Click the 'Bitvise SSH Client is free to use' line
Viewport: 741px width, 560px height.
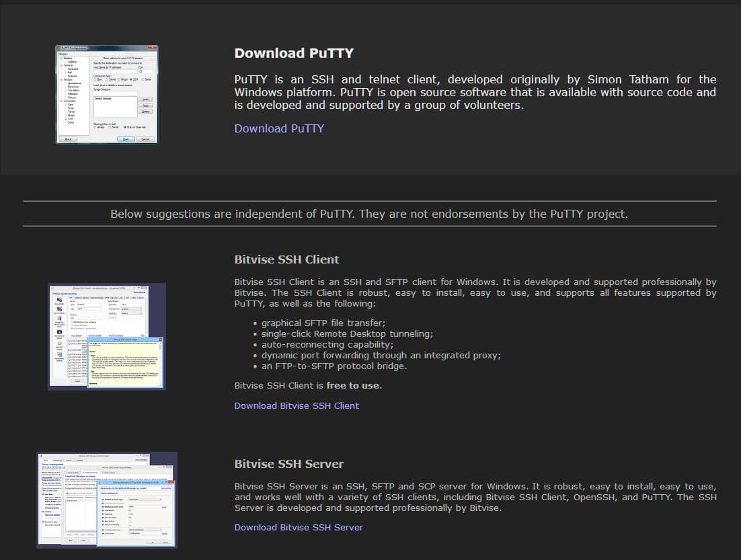[308, 386]
